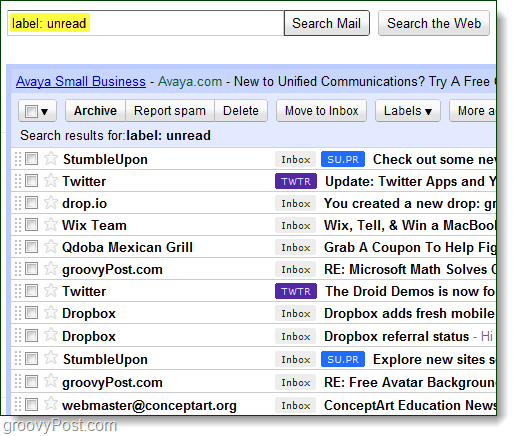Star the Qdoba Mexican Grill email
Image resolution: width=517 pixels, height=436 pixels.
(x=51, y=246)
